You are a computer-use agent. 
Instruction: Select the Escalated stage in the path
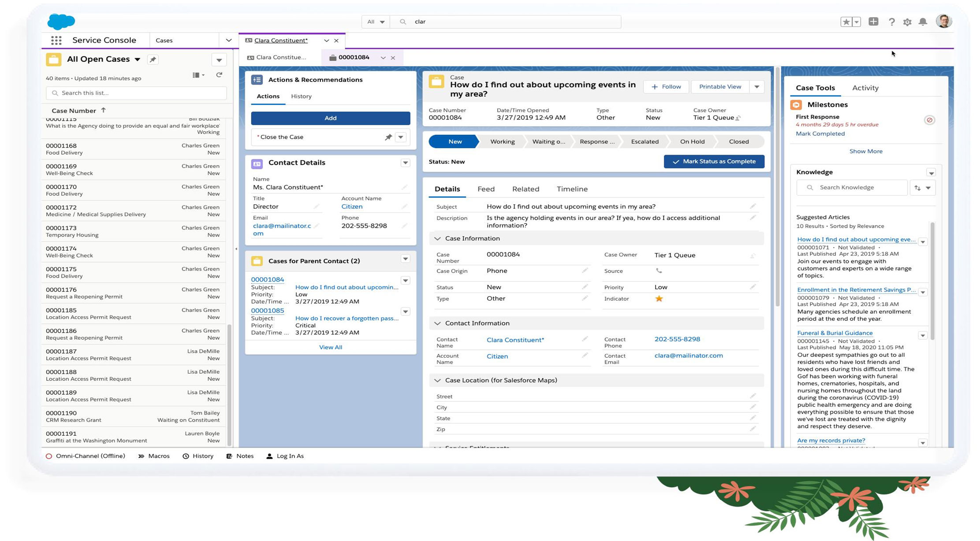point(645,141)
